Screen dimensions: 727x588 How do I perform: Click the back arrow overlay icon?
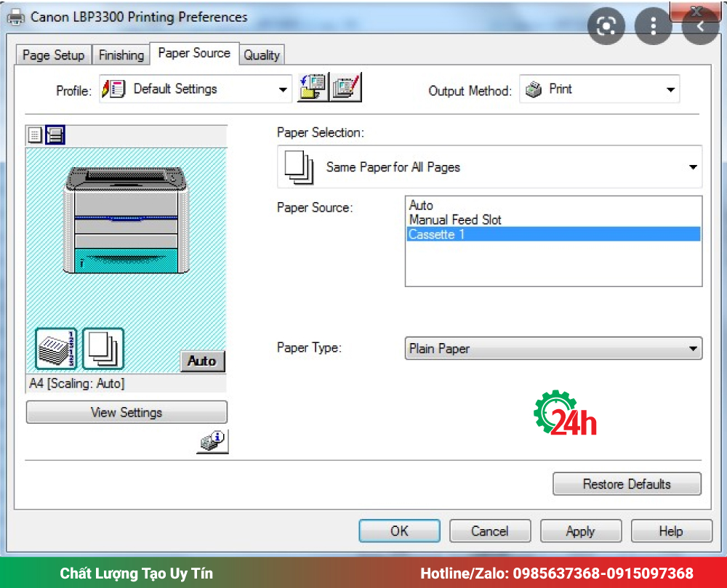pos(701,26)
